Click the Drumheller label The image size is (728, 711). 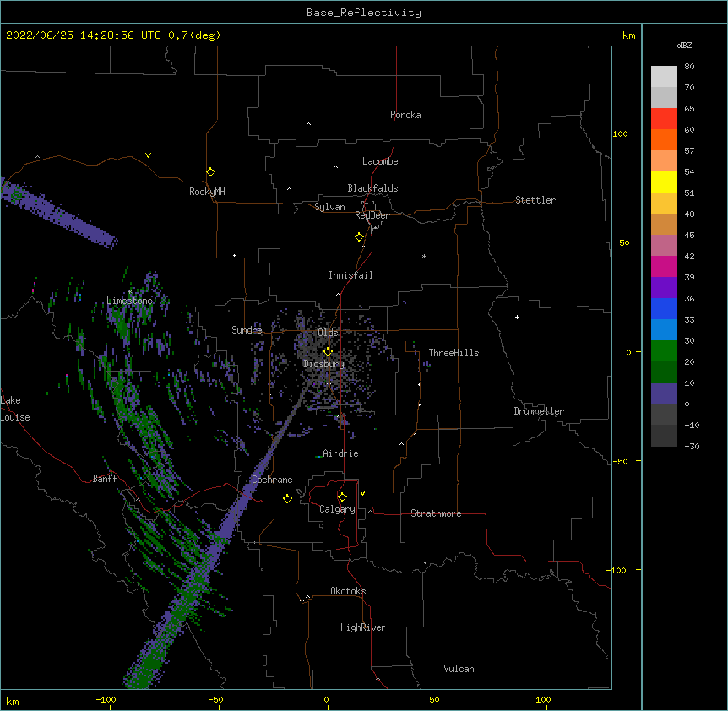click(x=539, y=411)
